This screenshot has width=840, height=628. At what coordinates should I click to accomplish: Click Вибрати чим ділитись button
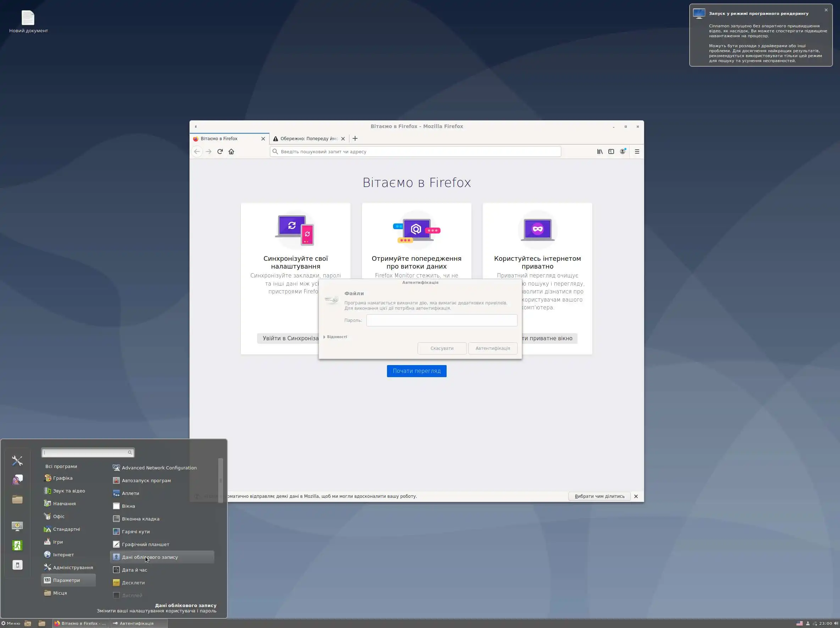pos(599,496)
